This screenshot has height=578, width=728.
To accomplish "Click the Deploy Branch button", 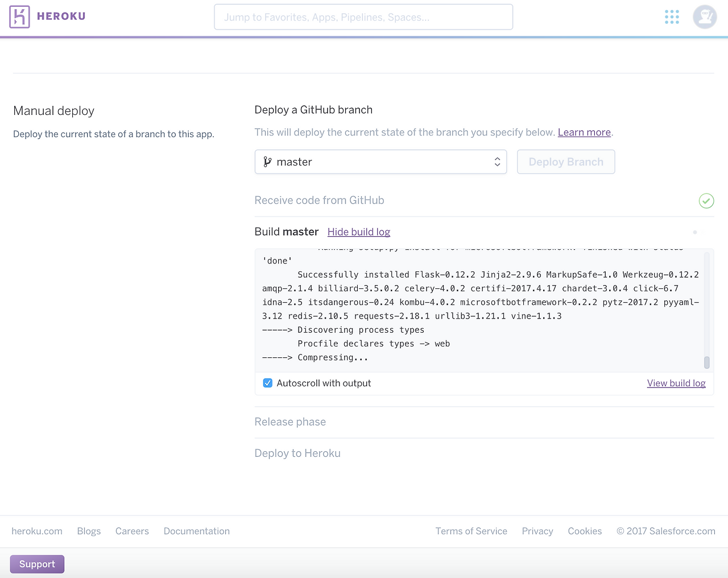I will pos(566,162).
